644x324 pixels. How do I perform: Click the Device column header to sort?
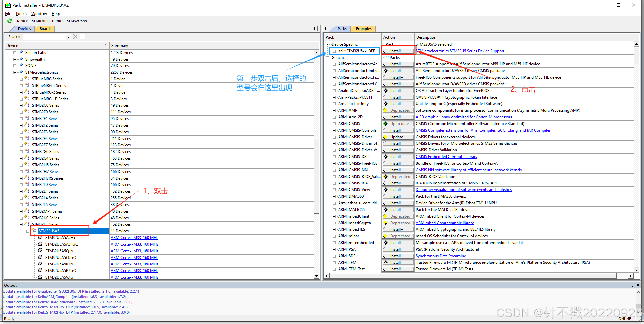point(56,46)
